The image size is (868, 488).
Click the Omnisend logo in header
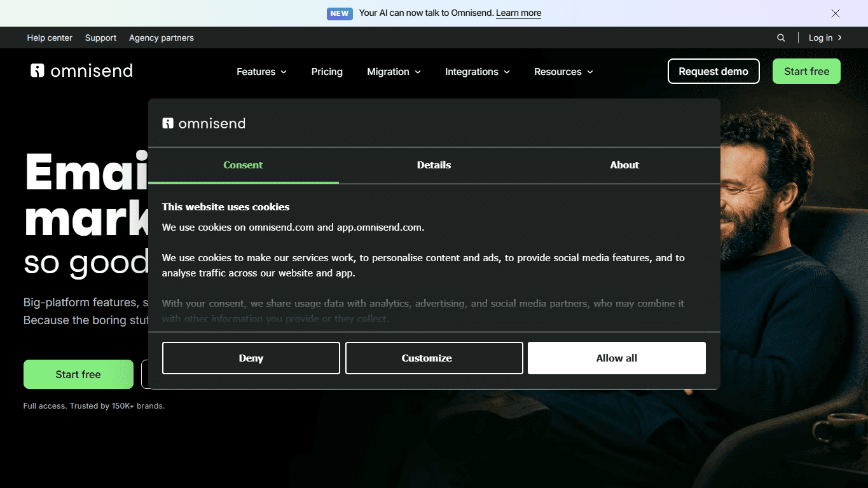81,71
